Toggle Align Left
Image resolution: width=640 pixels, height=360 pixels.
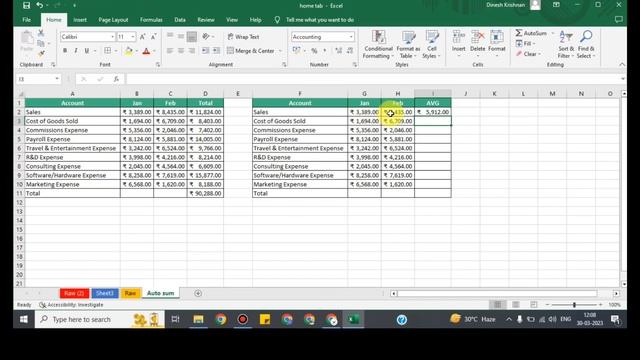pyautogui.click(x=170, y=51)
